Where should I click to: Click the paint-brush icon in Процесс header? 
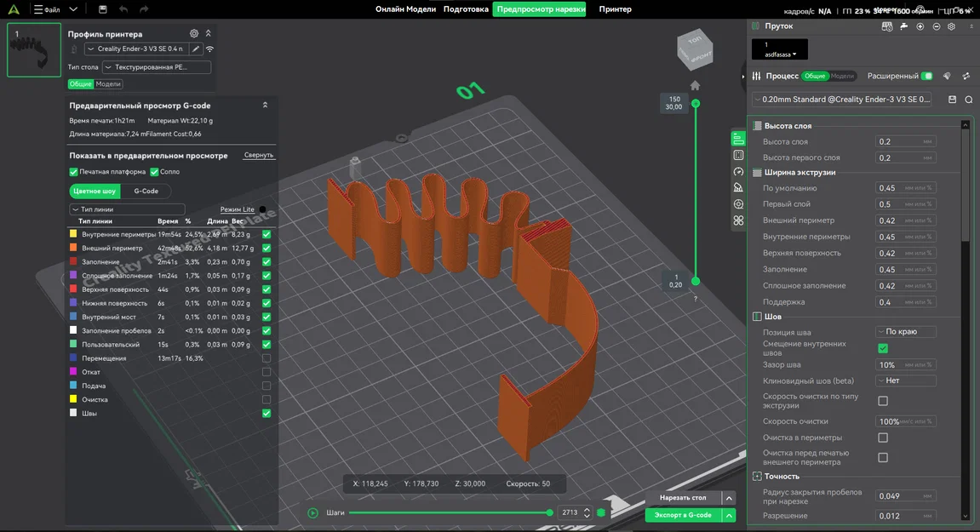947,77
